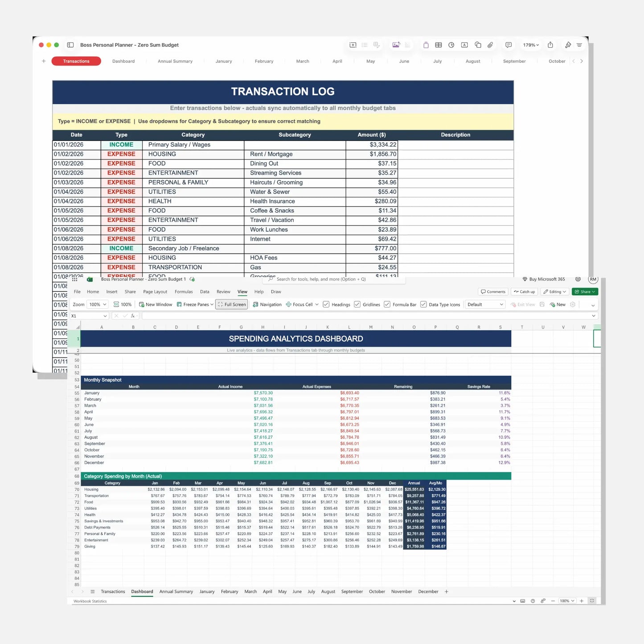Insert a text box in Numbers

464,45
